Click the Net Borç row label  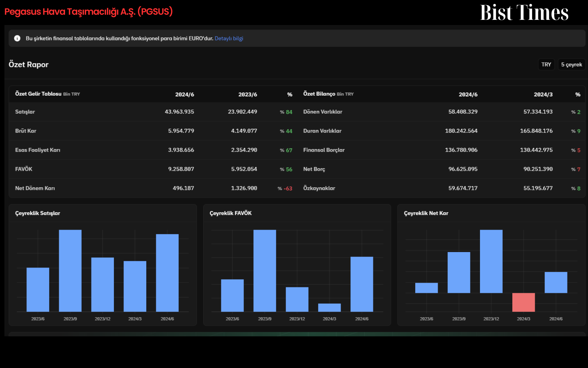314,169
